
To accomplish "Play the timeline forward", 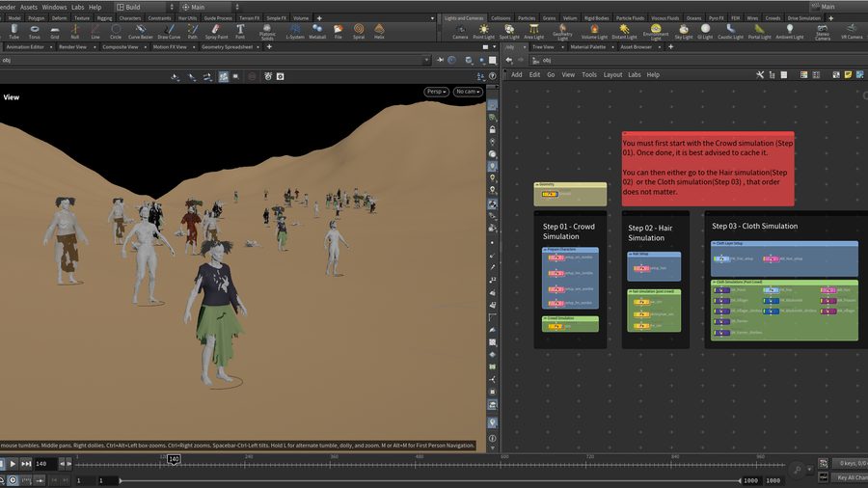I will coord(13,464).
